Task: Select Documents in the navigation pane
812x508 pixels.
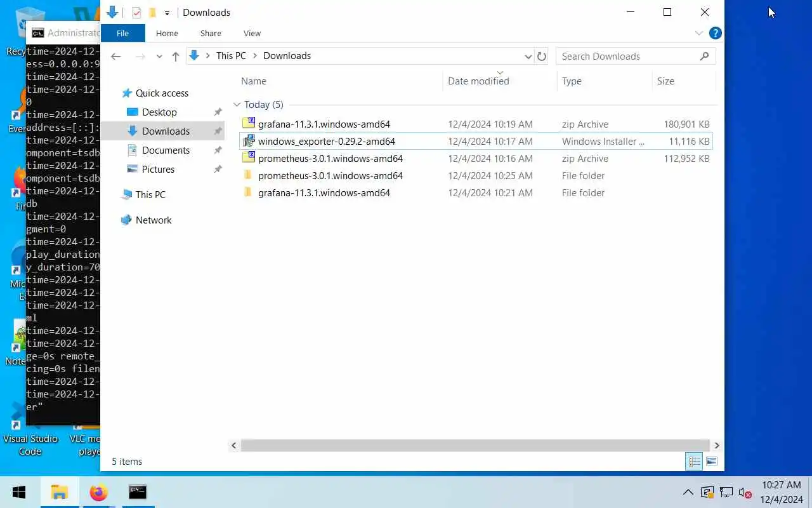Action: [x=166, y=150]
